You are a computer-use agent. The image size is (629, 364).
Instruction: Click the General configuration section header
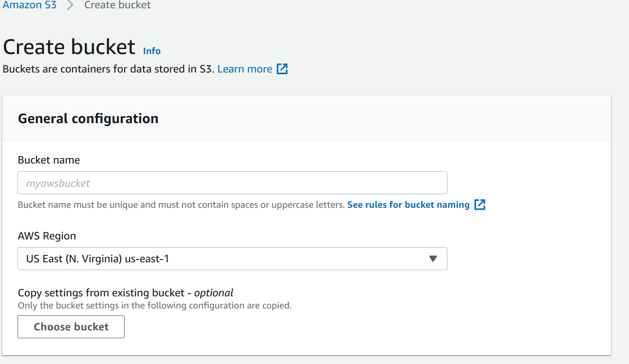tap(88, 119)
